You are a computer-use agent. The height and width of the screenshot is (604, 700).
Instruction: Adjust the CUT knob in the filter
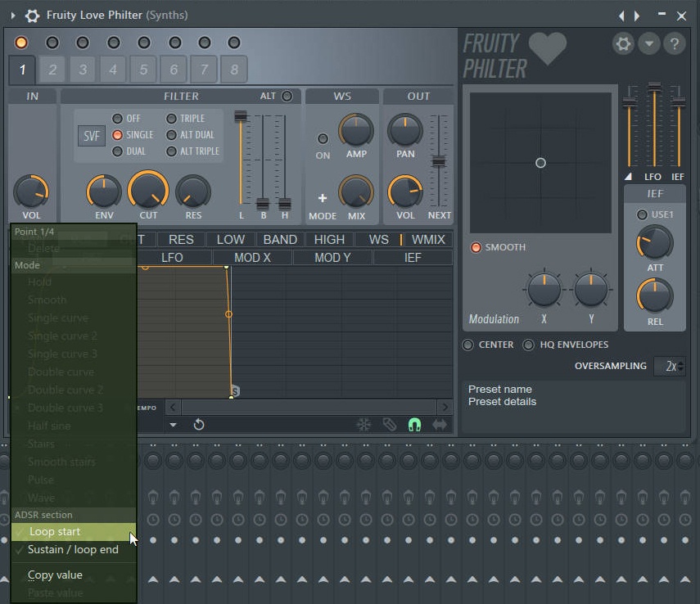[x=148, y=191]
